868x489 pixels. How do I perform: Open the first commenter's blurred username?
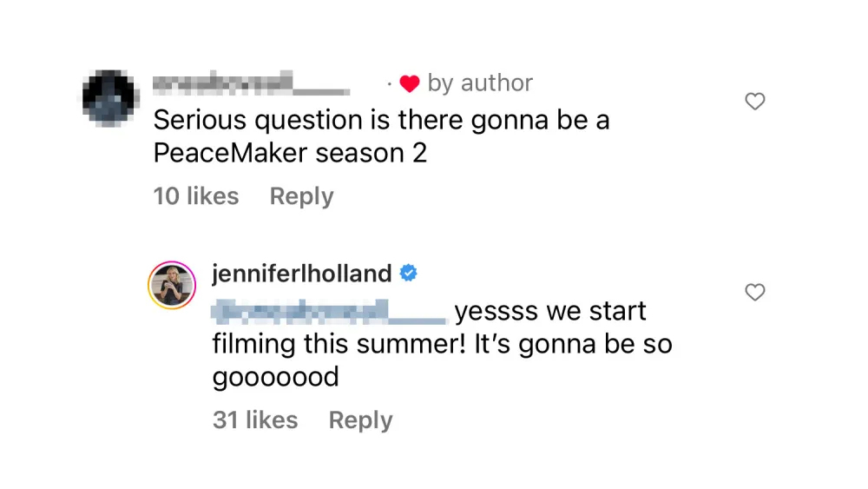tap(252, 83)
